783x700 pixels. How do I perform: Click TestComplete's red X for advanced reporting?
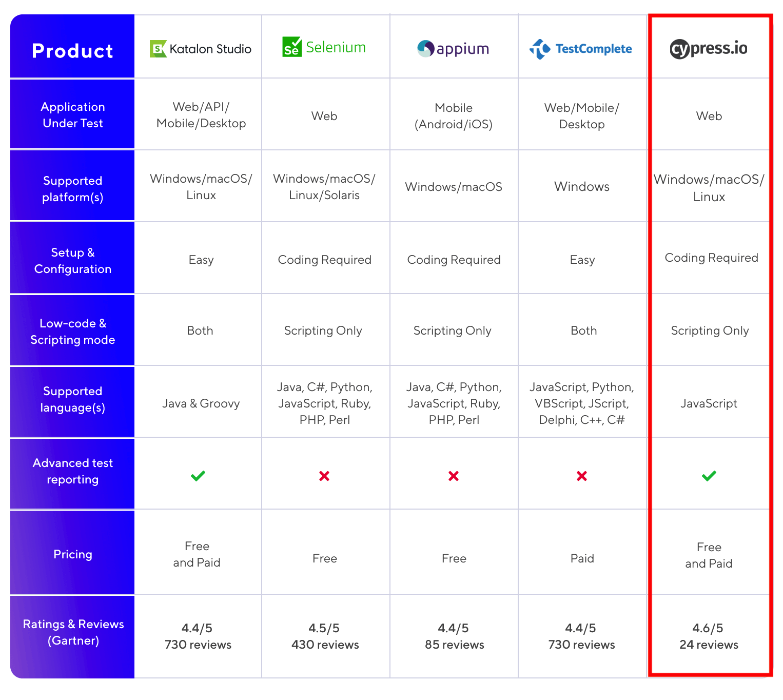(582, 476)
